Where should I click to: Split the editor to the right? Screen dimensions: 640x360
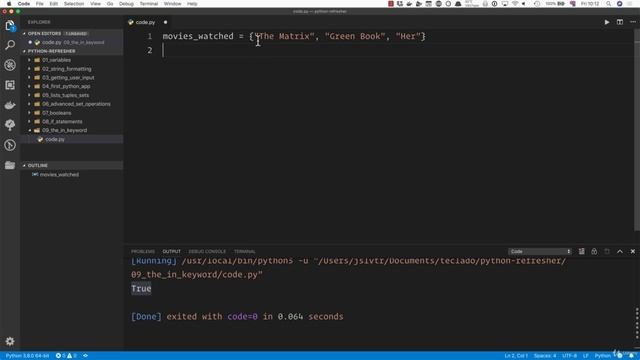620,22
